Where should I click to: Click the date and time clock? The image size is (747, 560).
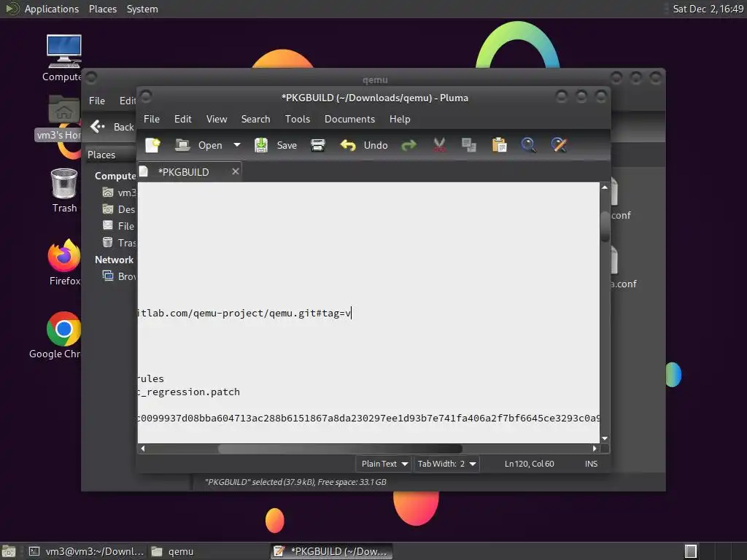[x=708, y=9]
